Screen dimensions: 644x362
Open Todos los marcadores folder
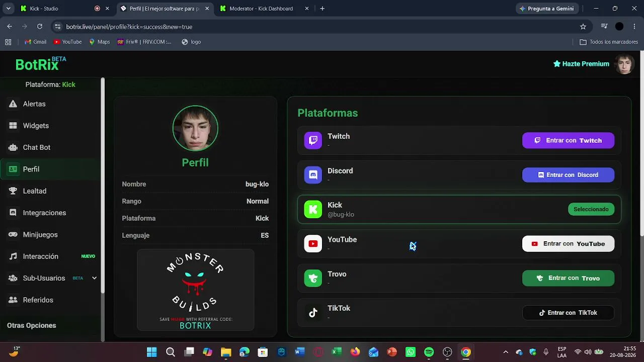click(609, 42)
